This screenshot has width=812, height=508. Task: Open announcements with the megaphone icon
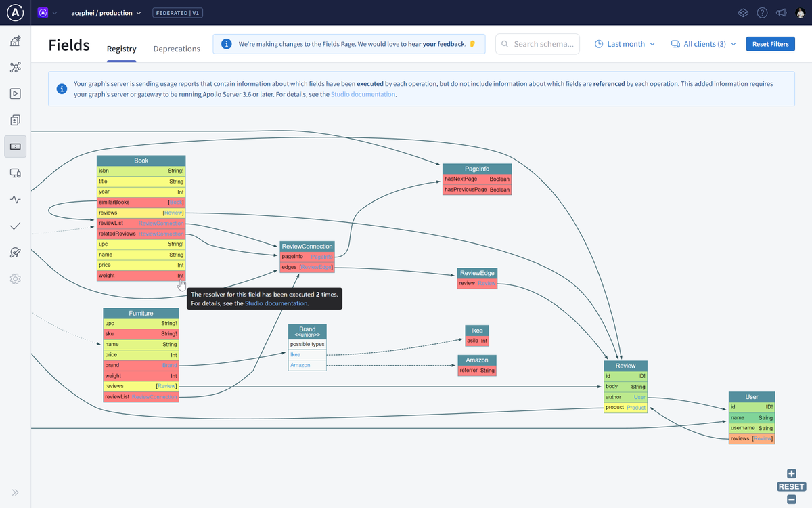point(781,12)
